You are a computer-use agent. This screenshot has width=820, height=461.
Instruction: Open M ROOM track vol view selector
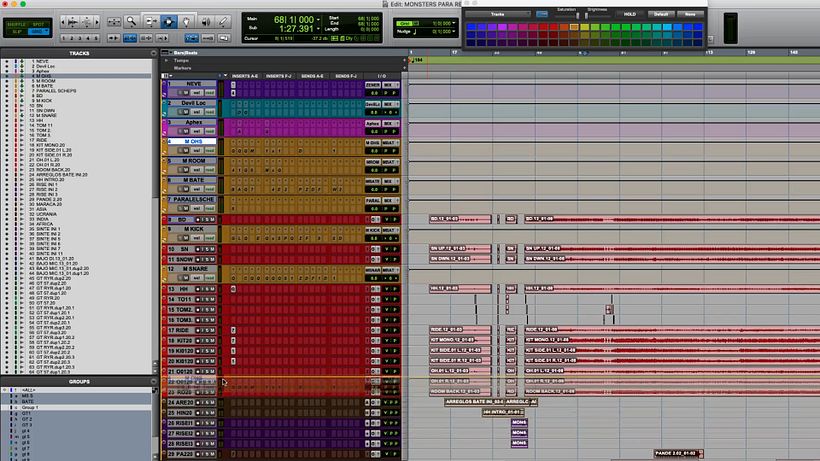(196, 170)
